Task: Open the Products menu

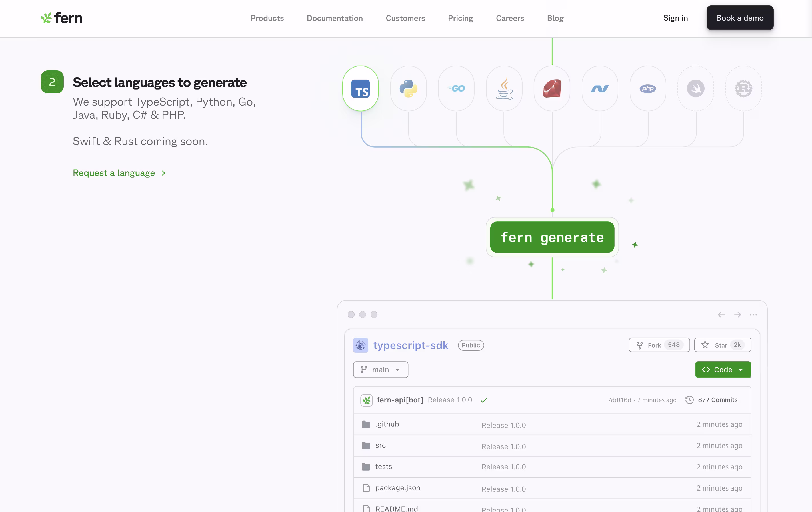Action: coord(267,18)
